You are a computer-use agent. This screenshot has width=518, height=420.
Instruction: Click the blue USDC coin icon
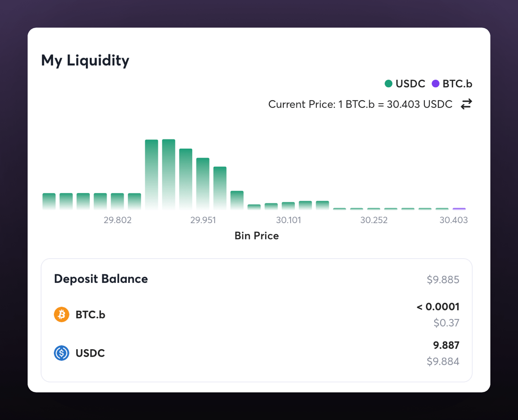[61, 353]
